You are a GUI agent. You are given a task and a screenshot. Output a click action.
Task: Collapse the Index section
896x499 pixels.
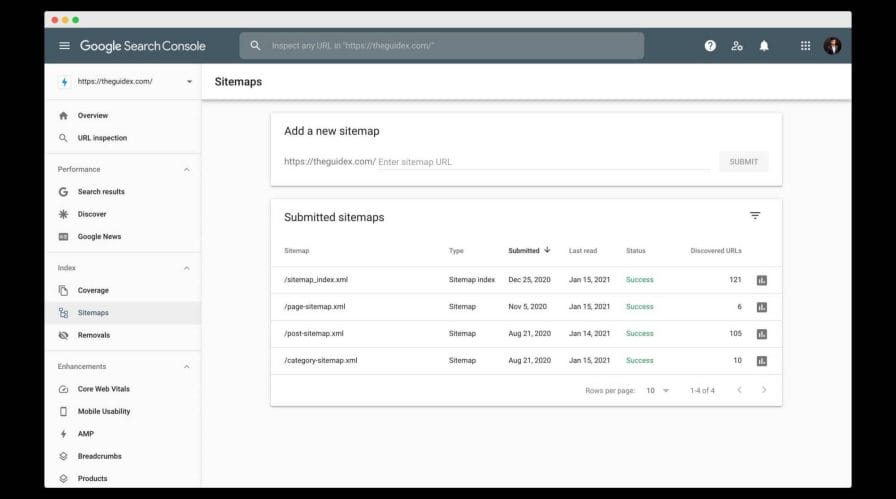click(186, 268)
